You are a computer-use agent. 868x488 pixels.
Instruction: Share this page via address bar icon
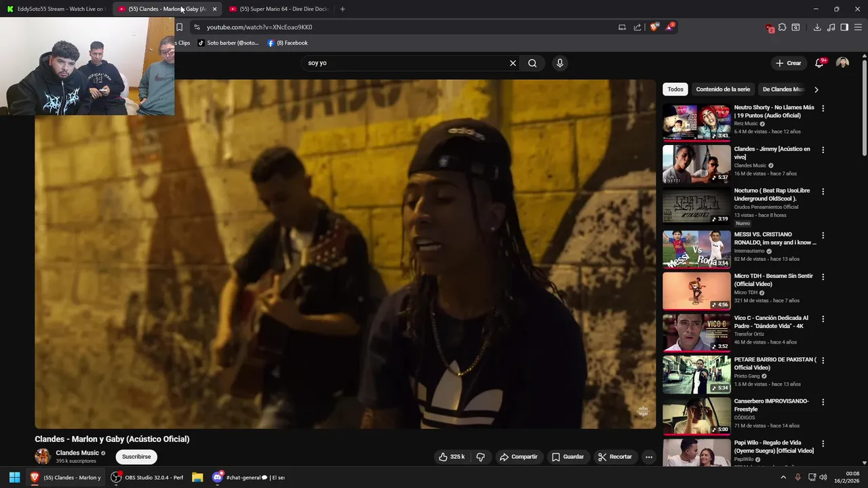637,27
